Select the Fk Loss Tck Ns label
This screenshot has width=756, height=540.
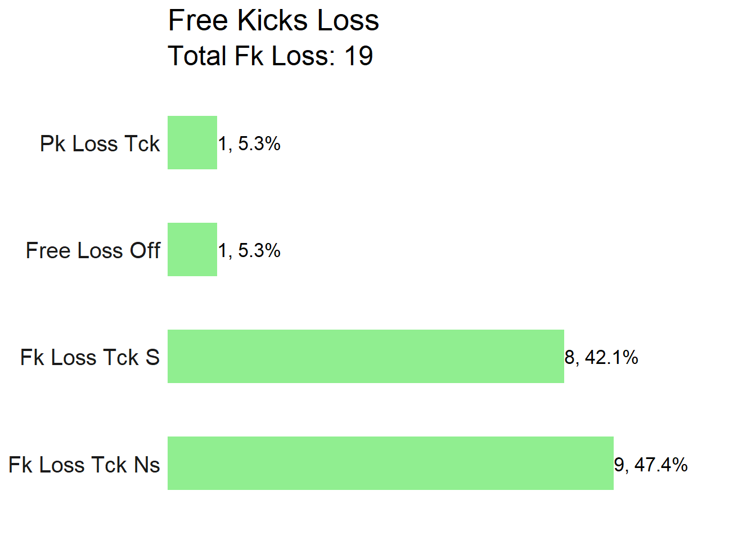point(84,465)
